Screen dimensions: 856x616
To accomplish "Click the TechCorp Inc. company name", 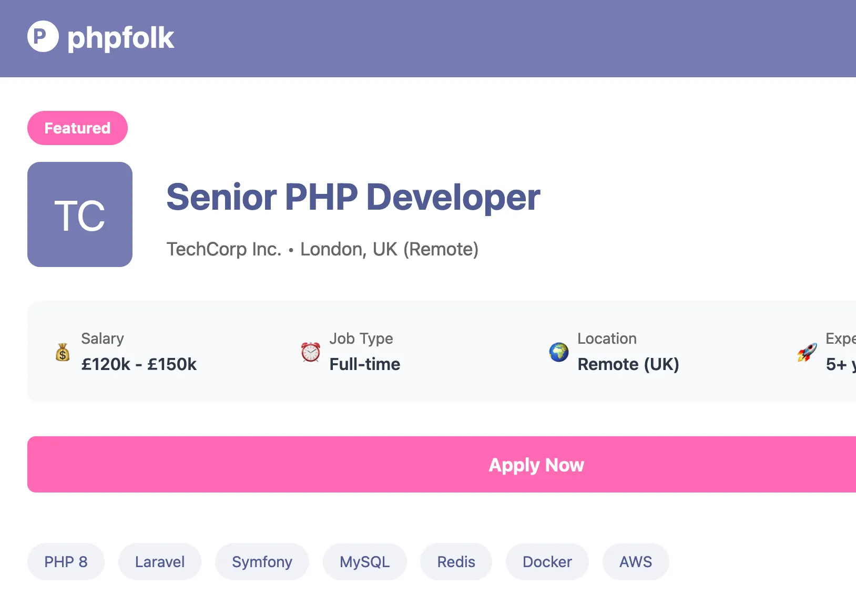I will pyautogui.click(x=224, y=249).
